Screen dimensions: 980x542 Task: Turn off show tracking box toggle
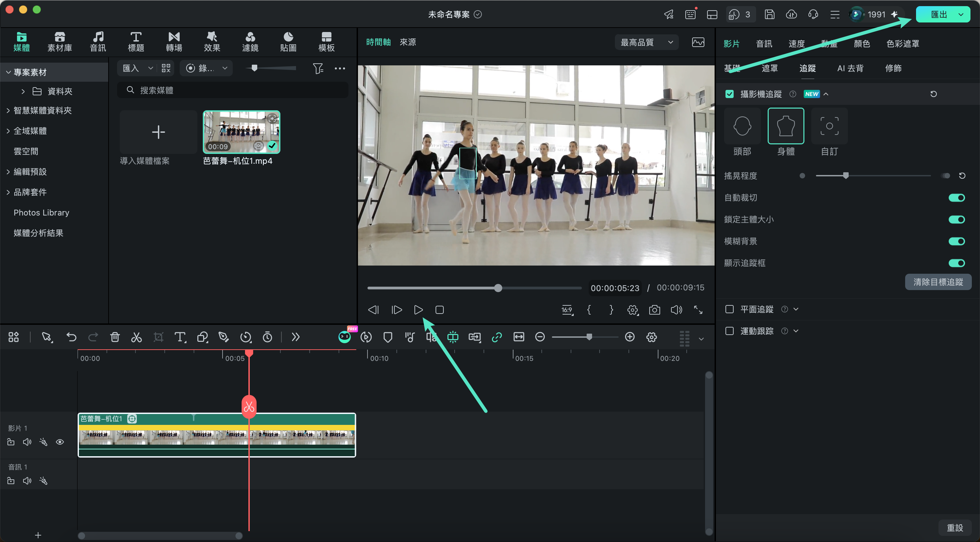[x=957, y=263]
